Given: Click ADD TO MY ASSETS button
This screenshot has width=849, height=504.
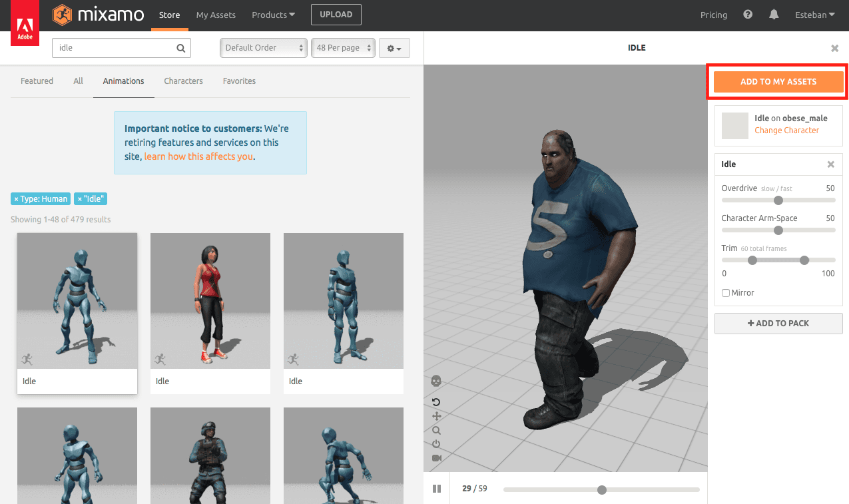Looking at the screenshot, I should point(777,81).
